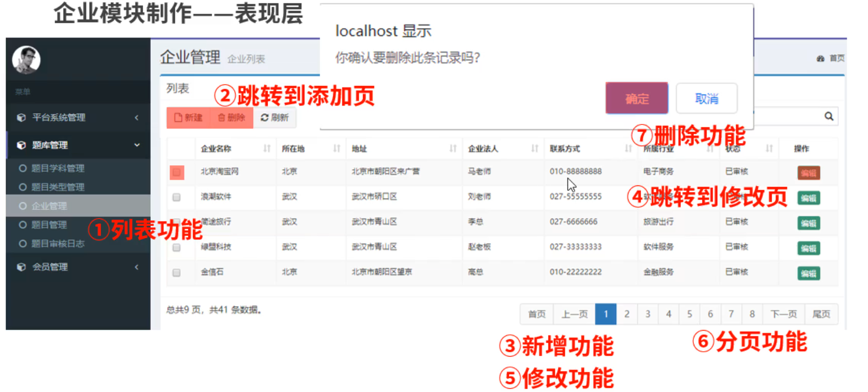The height and width of the screenshot is (392, 868).
Task: Confirm deletion with 确定 button
Action: pos(636,98)
